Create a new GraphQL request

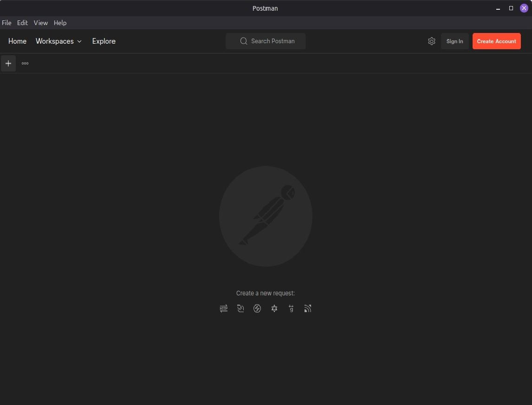(x=274, y=308)
